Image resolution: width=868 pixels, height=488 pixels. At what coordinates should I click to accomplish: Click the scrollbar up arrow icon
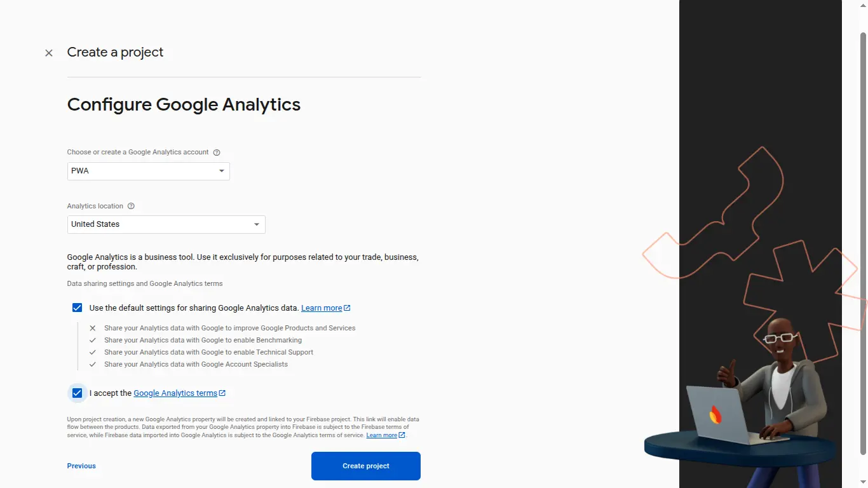point(864,4)
